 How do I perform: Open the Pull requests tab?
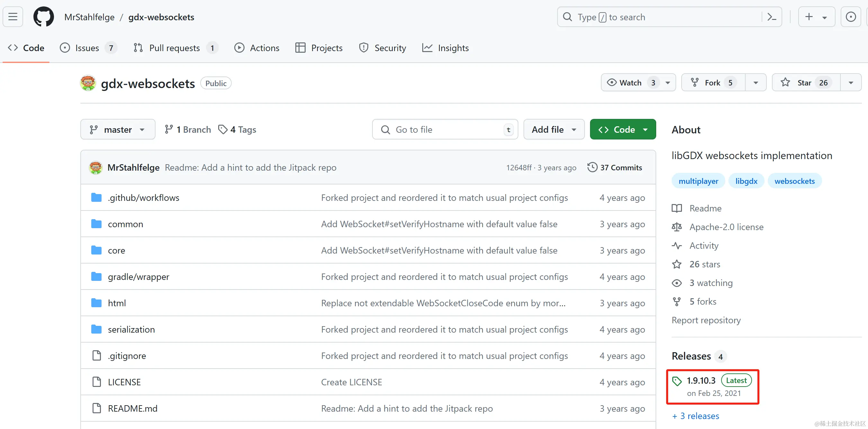(175, 48)
